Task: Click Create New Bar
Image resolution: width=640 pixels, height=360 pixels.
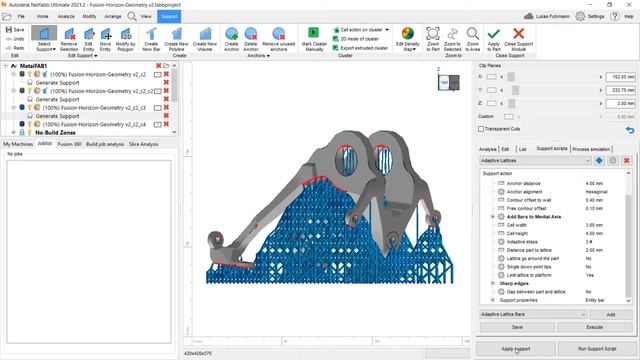Action: coord(151,39)
